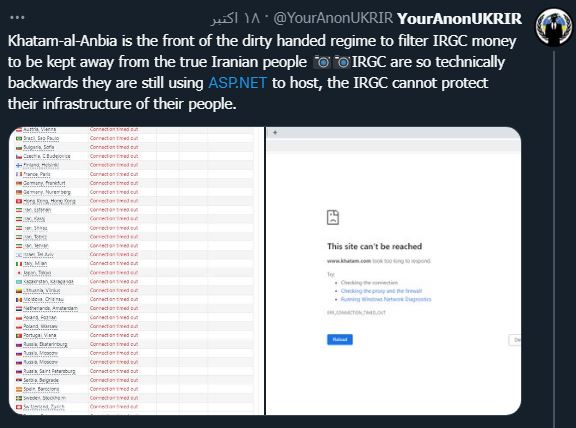Open the three-dot more options menu
This screenshot has width=576, height=428.
tap(17, 18)
